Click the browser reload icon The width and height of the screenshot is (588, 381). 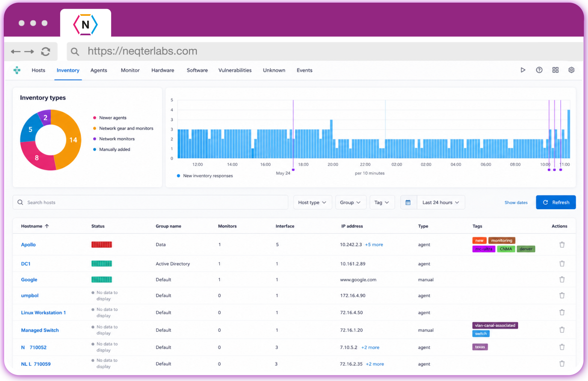coord(45,51)
